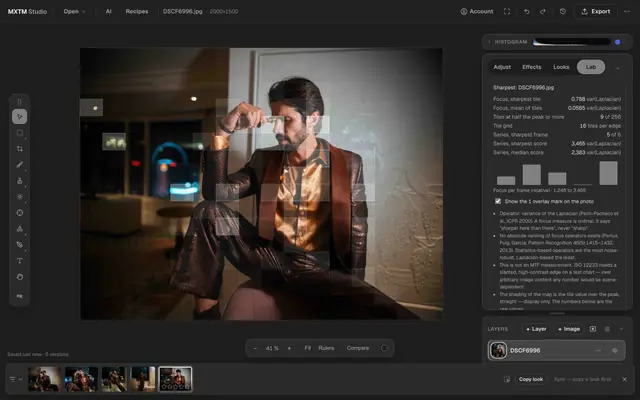This screenshot has width=640, height=400.
Task: Collapse the Layers panel chevron
Action: (621, 329)
